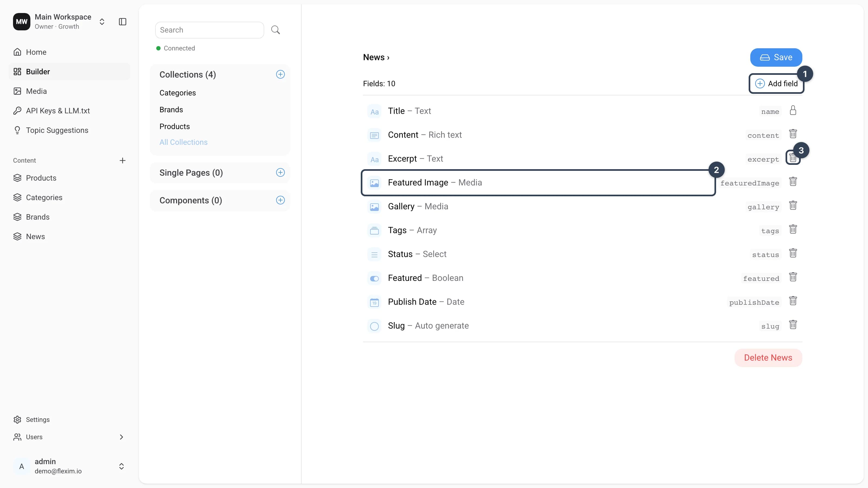The image size is (868, 488).
Task: Select Categories in Collections list
Action: [178, 93]
